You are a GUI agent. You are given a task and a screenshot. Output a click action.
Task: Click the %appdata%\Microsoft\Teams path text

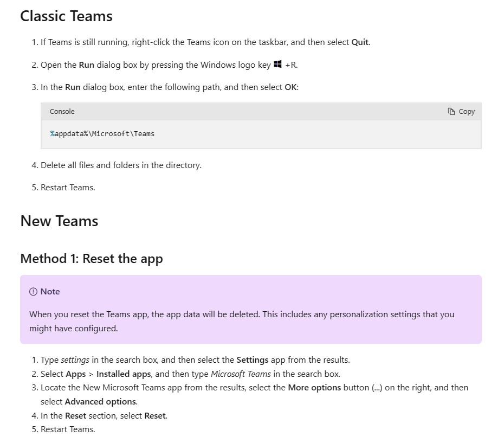[102, 133]
